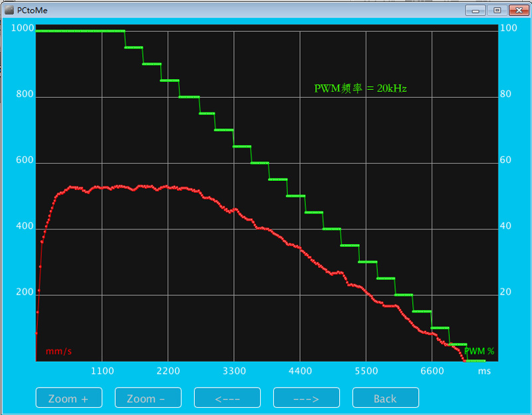Click the 600 speed axis label
Viewport: 532px width, 415px height.
tap(25, 160)
